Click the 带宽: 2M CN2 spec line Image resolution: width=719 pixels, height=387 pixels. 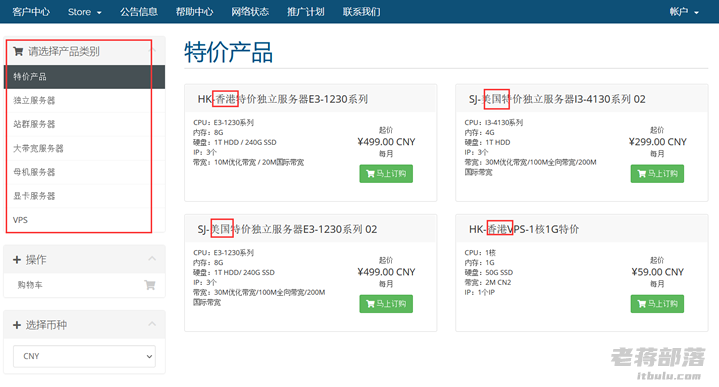click(x=487, y=282)
